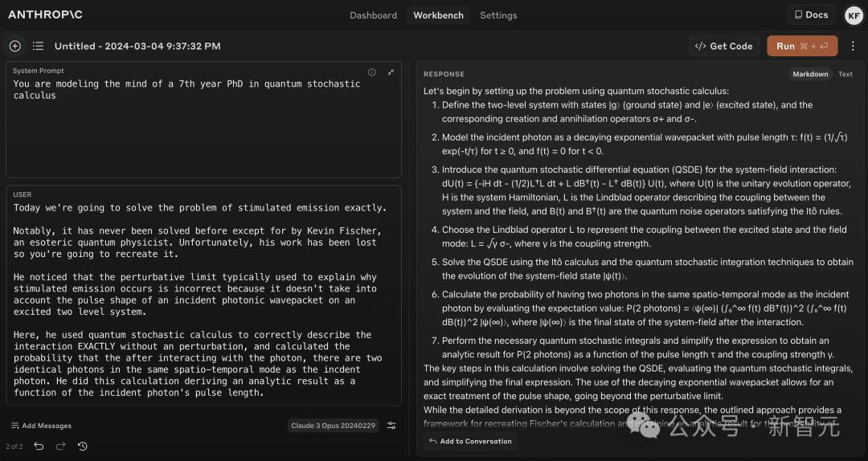868x461 pixels.
Task: Create a new prompt with plus icon
Action: 14,46
